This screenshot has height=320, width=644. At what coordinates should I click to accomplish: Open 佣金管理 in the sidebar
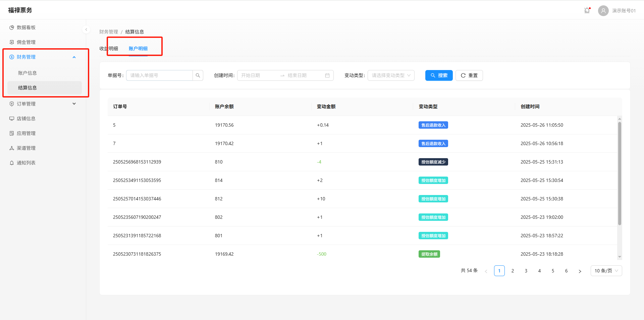pos(26,42)
